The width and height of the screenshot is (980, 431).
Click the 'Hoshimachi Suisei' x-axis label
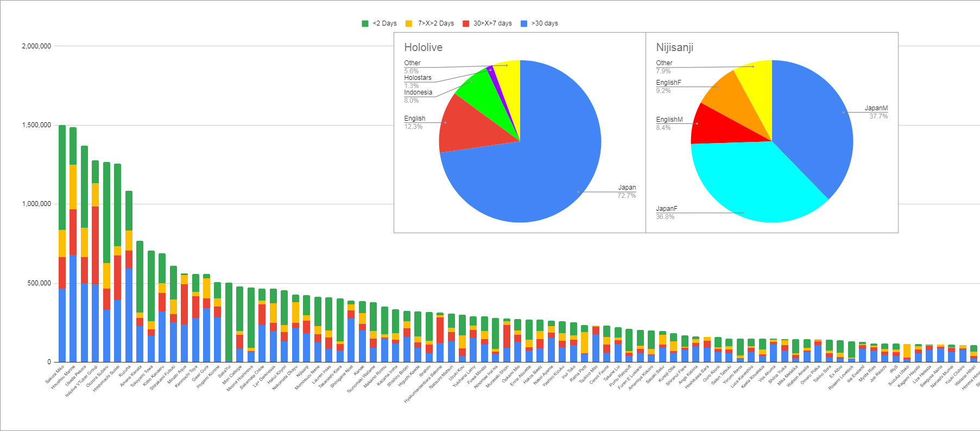tap(106, 378)
